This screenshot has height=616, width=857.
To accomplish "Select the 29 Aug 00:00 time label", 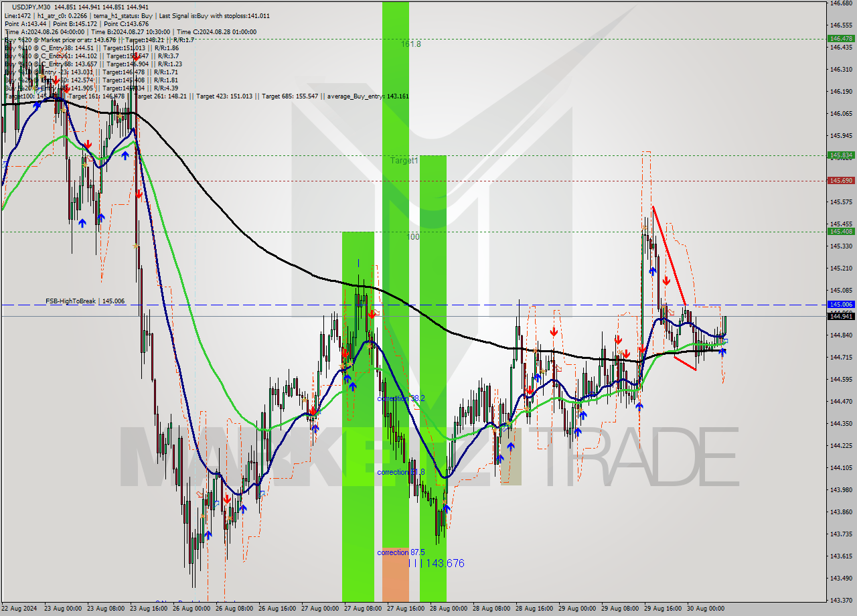I will (577, 609).
